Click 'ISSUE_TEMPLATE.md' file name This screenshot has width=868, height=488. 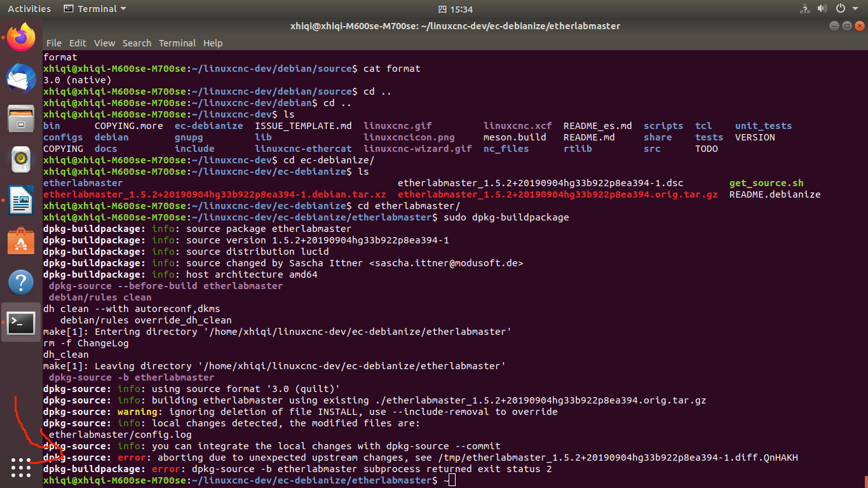click(303, 126)
